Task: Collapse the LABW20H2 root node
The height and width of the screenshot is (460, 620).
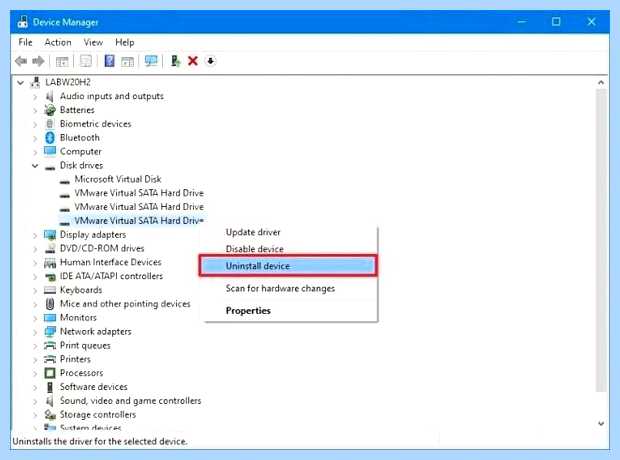Action: (x=21, y=82)
